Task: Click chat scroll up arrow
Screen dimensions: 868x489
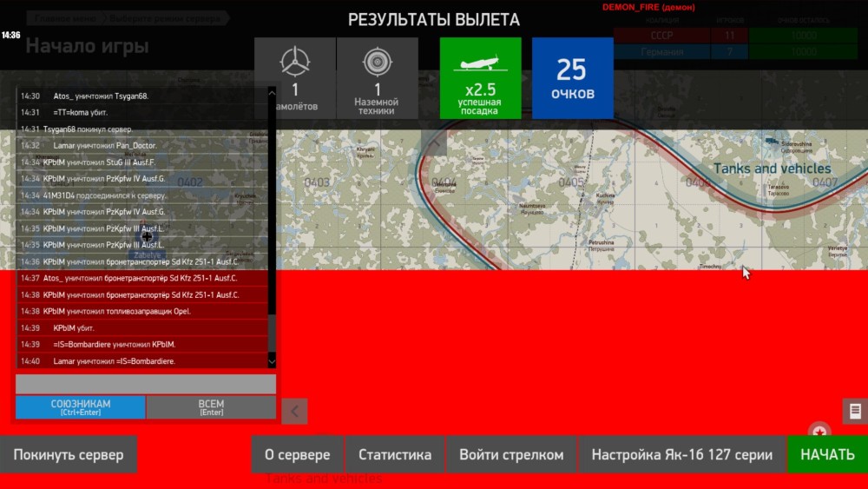Action: coord(272,93)
